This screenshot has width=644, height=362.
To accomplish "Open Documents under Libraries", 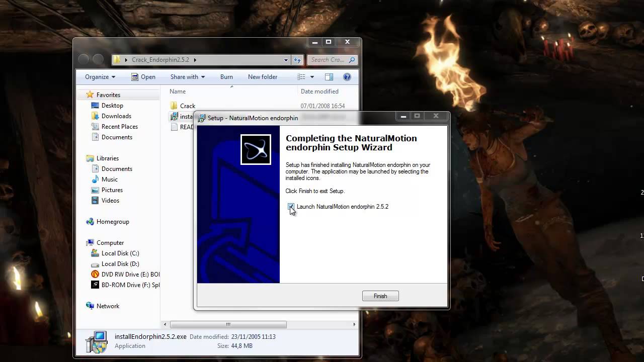I will click(x=117, y=169).
